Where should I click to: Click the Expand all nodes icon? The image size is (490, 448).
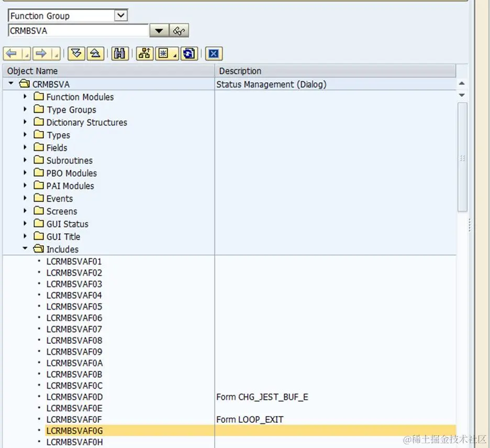coord(76,54)
